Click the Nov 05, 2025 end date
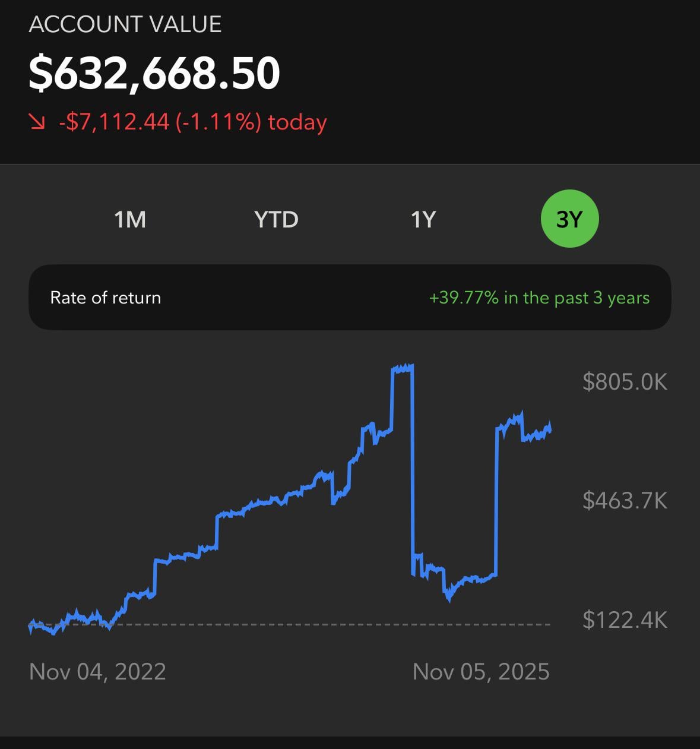 pyautogui.click(x=481, y=672)
